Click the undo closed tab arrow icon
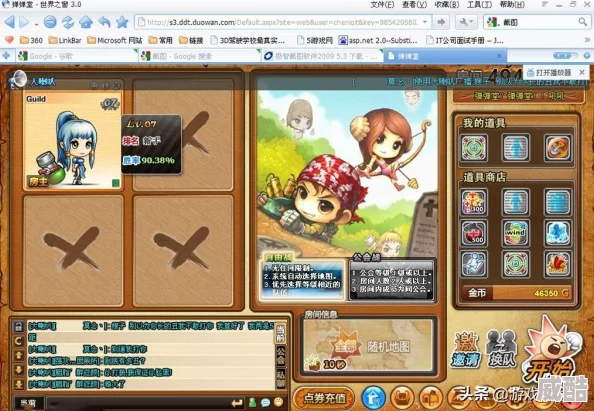594x411 pixels. pyautogui.click(x=104, y=22)
